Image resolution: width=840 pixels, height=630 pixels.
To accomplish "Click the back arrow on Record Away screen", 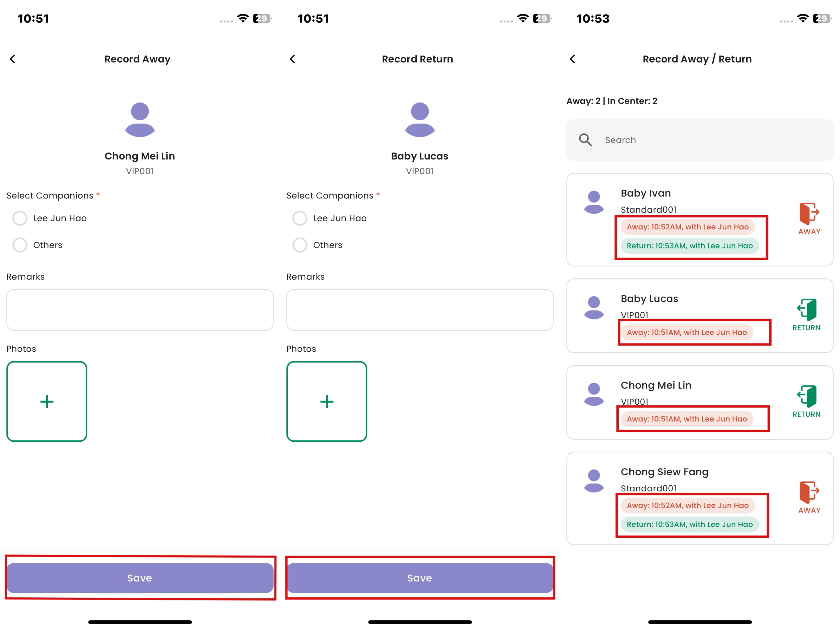I will point(12,59).
